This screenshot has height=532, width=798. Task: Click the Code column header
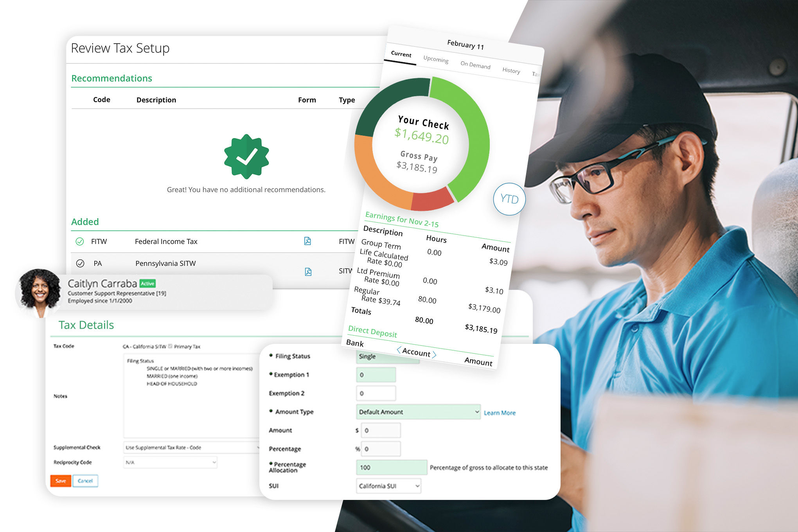coord(102,100)
